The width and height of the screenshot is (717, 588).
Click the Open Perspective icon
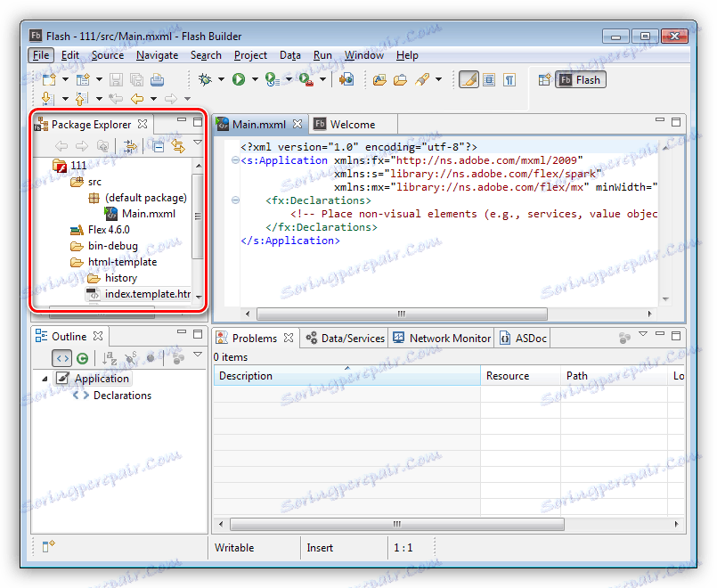pos(544,80)
